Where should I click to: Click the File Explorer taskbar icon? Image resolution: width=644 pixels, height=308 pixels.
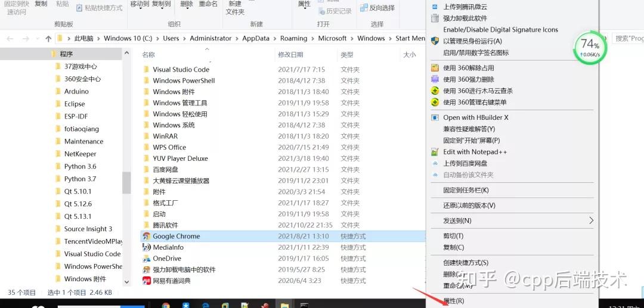click(284, 305)
